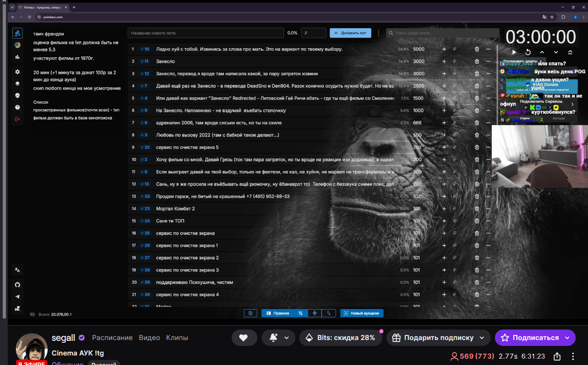588x365 pixels.
Task: Toggle the sort order arrows button
Action: pyautogui.click(x=329, y=313)
